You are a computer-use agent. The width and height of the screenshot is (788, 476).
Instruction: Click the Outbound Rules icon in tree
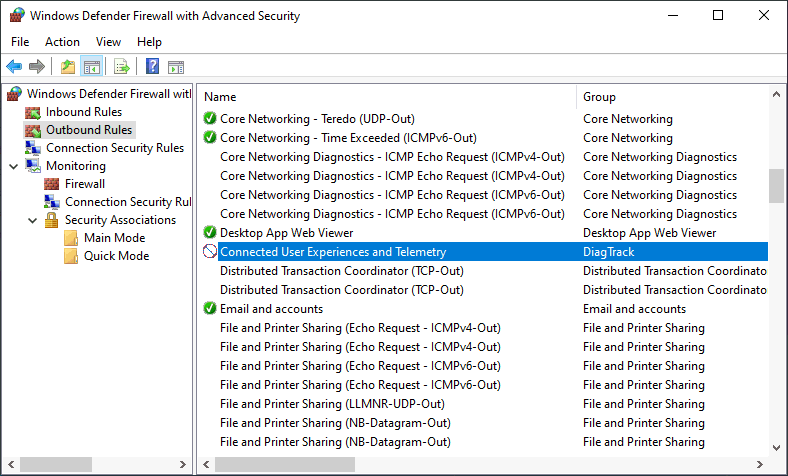point(33,130)
